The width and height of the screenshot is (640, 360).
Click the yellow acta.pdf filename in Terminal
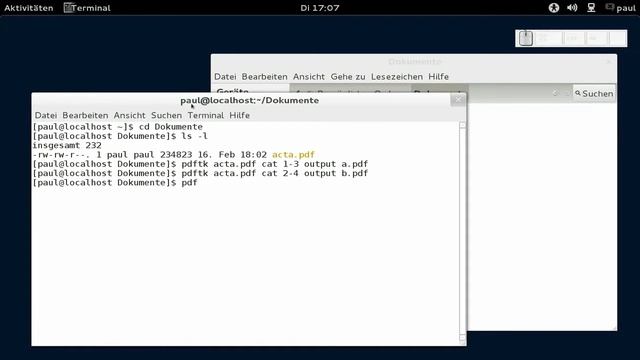click(x=293, y=155)
